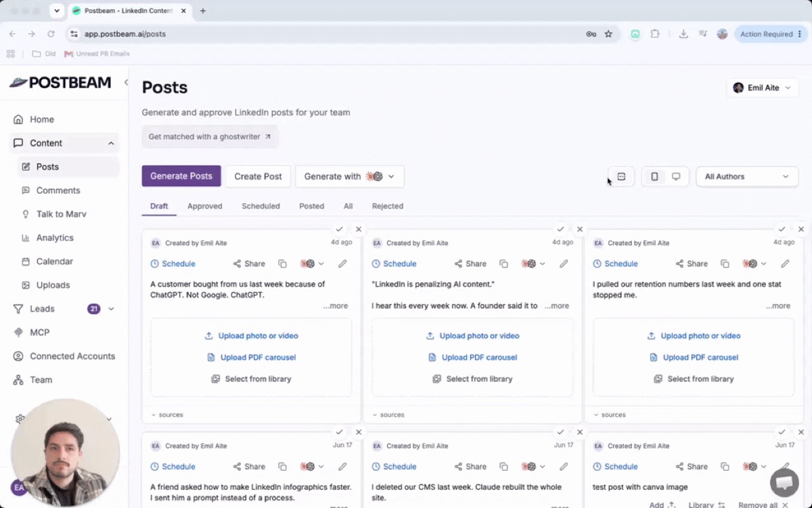Open Get matched with a ghostwriter link
812x508 pixels.
pos(210,136)
